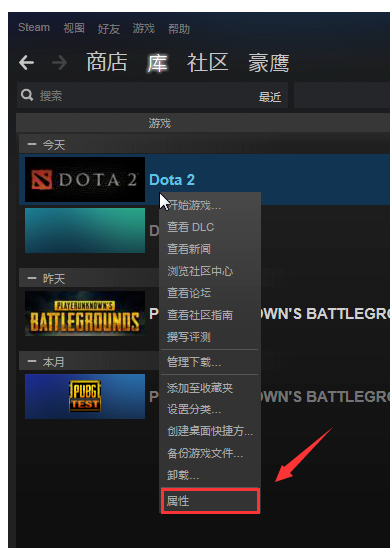
Task: Select 添加至收藏夹 menu entry
Action: tap(210, 388)
